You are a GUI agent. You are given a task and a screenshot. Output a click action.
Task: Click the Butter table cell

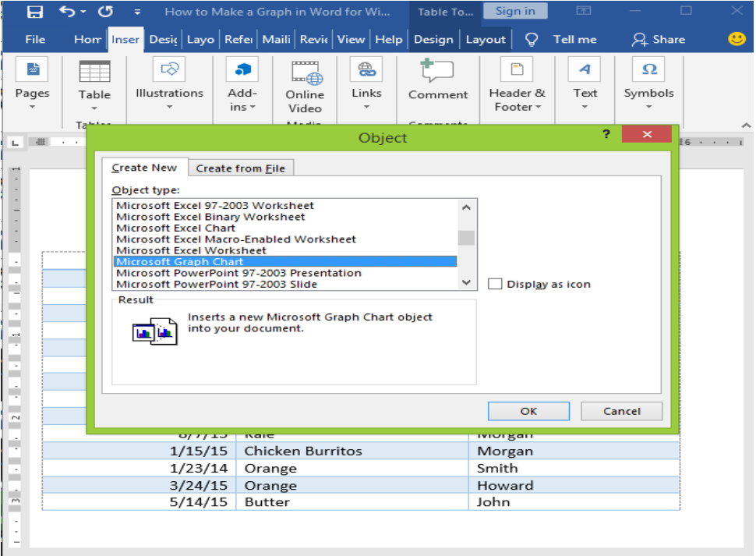click(x=352, y=502)
